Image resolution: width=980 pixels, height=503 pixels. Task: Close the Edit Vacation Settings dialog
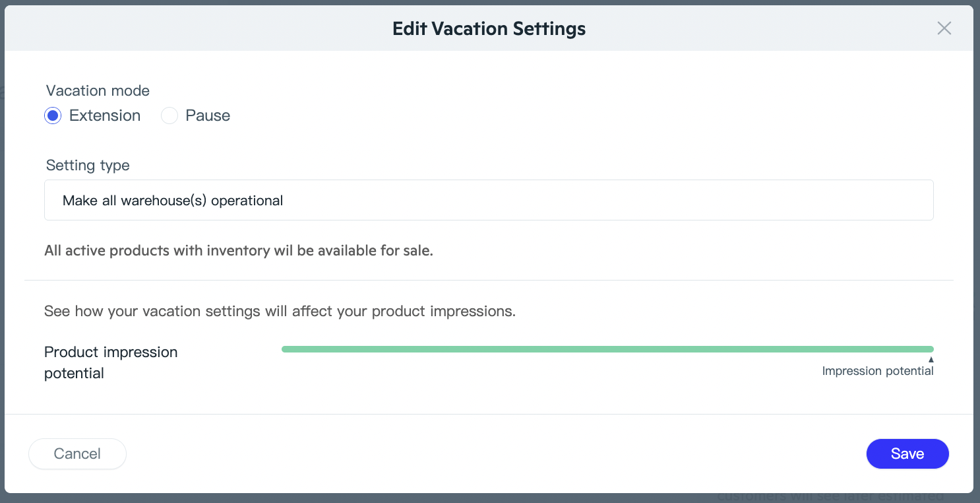pos(944,28)
